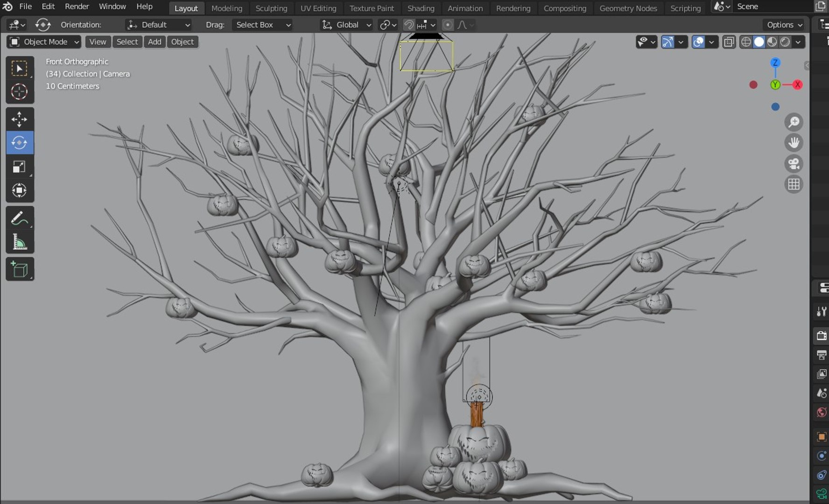Open the File menu
The image size is (829, 504).
[x=25, y=7]
